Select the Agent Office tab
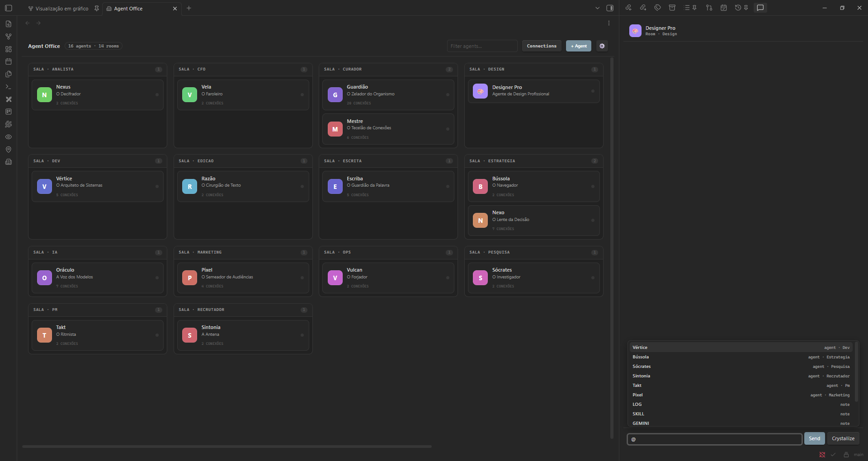 (128, 9)
